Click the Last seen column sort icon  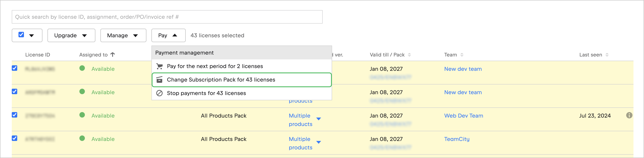[607, 55]
